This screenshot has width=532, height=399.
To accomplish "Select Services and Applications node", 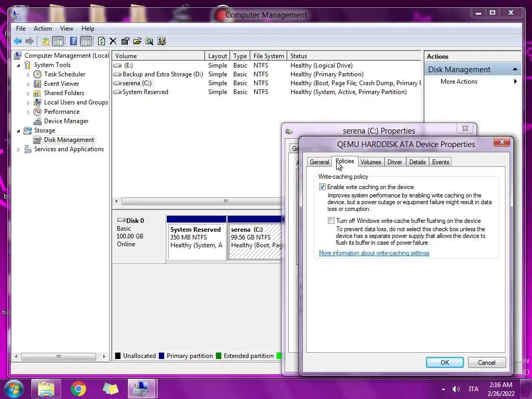I will coord(69,149).
